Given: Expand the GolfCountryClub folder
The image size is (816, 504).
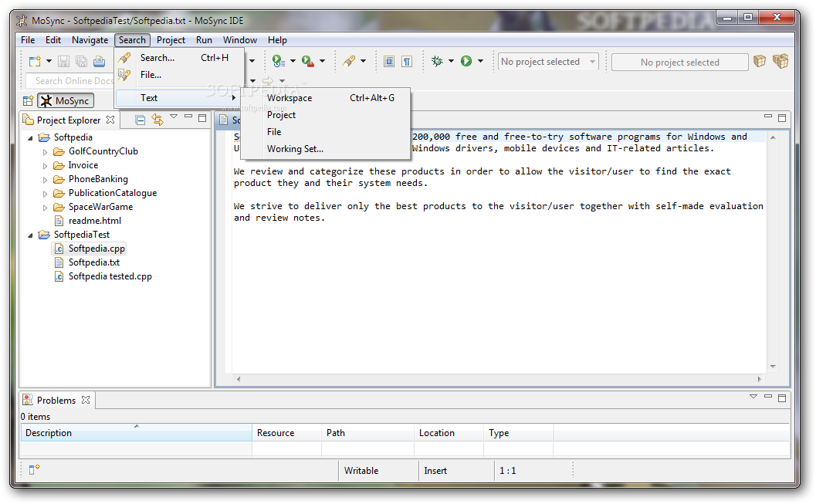Looking at the screenshot, I should click(x=45, y=152).
